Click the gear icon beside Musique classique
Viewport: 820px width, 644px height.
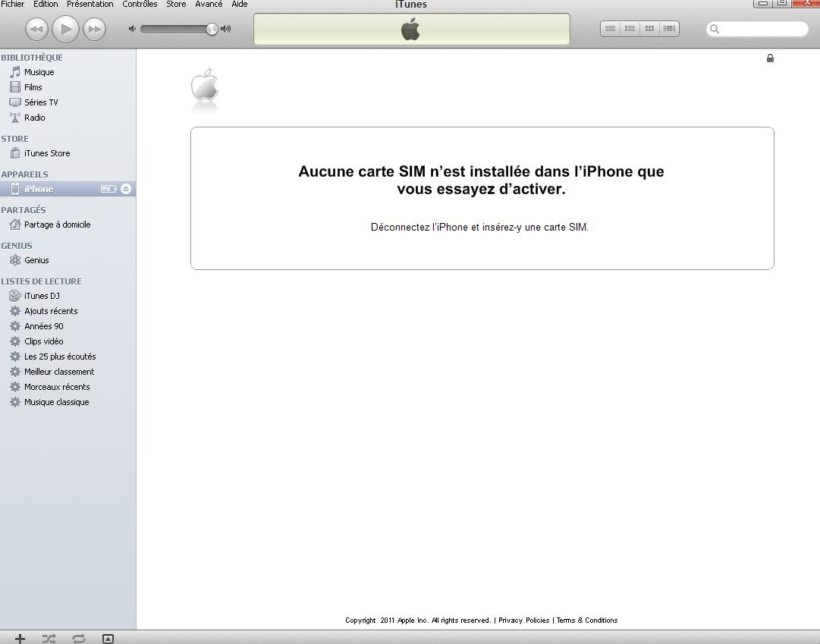15,402
